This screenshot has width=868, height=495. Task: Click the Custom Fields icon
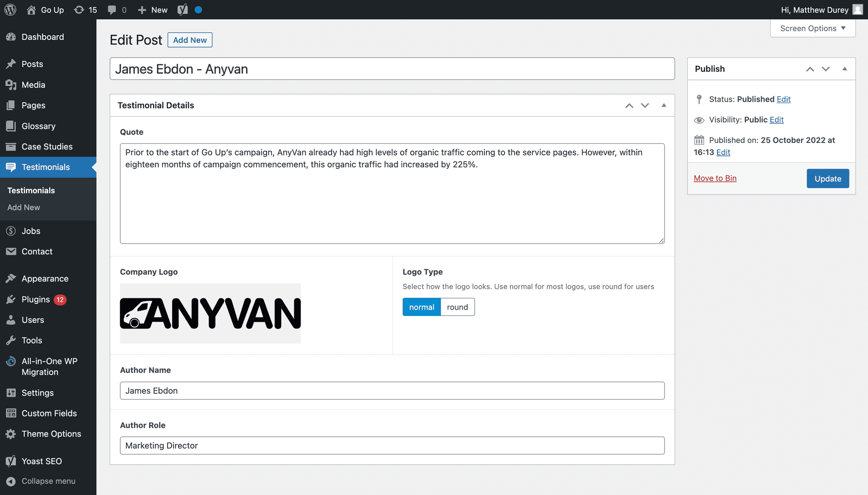[11, 413]
